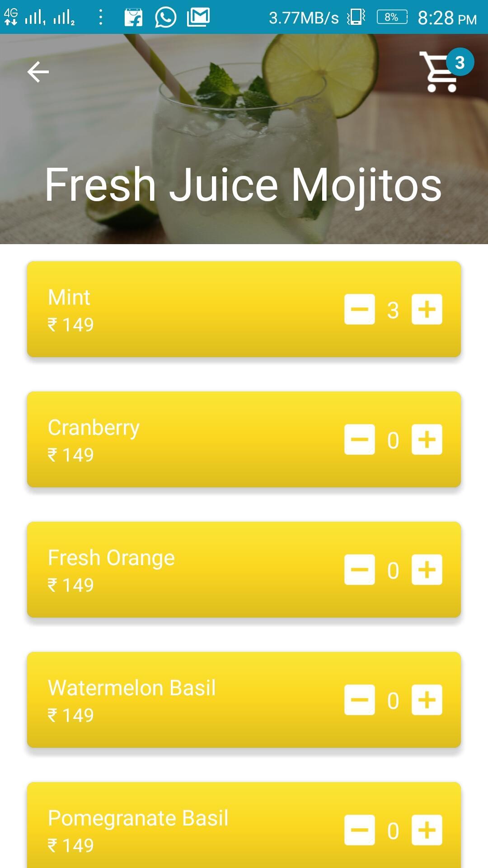Add one Cranberry mojito
The width and height of the screenshot is (488, 868).
pyautogui.click(x=427, y=440)
